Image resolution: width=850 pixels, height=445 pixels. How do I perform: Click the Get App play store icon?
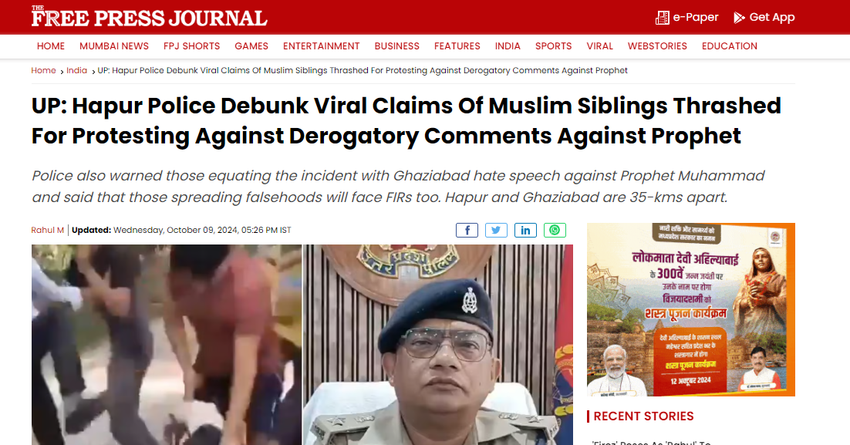click(x=739, y=17)
